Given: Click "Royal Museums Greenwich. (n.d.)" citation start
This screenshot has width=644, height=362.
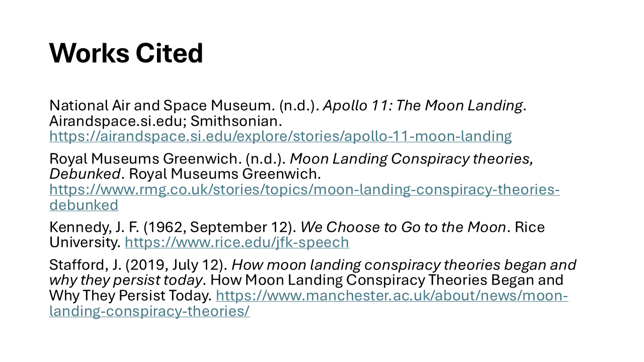Looking at the screenshot, I should pyautogui.click(x=168, y=159).
